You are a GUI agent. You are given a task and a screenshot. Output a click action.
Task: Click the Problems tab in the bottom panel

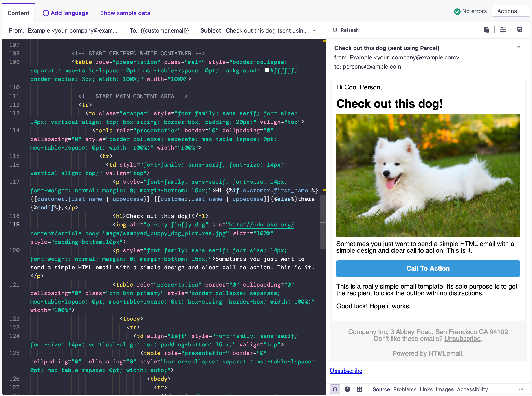pos(405,389)
